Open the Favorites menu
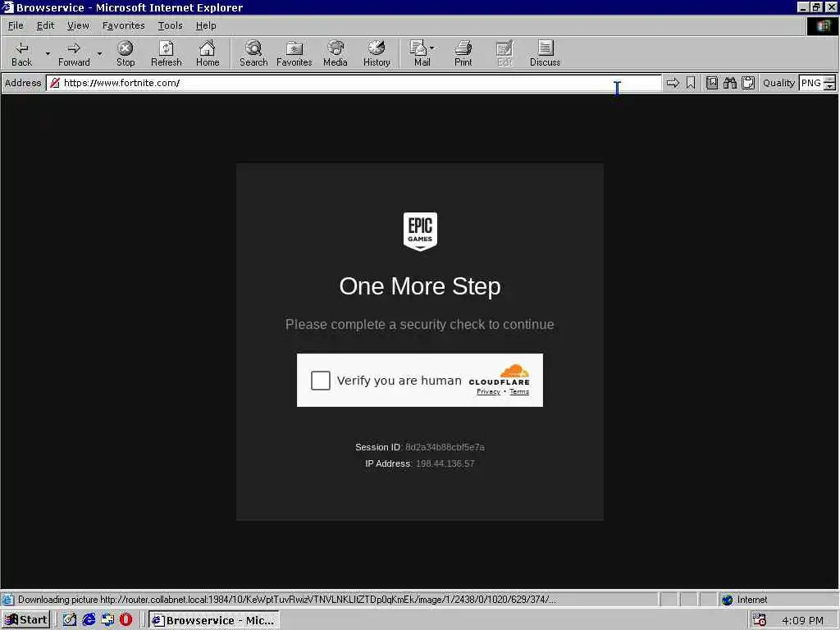The width and height of the screenshot is (840, 630). click(124, 25)
